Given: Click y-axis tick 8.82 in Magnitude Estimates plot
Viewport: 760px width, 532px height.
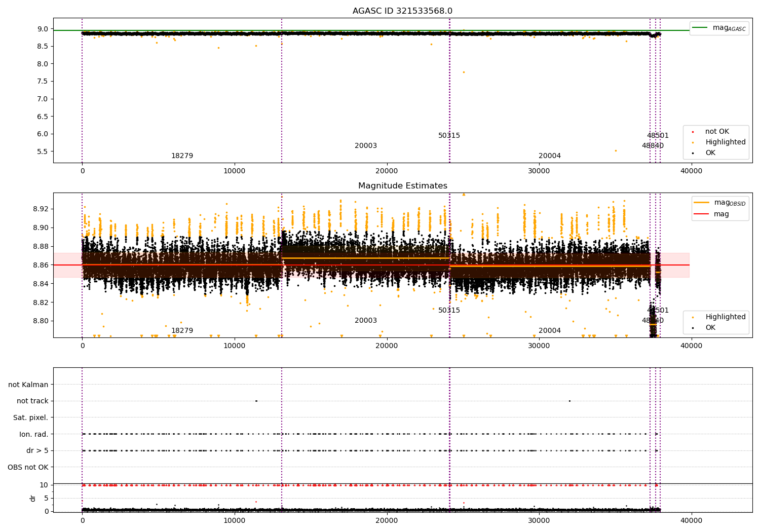Looking at the screenshot, I should tap(41, 302).
